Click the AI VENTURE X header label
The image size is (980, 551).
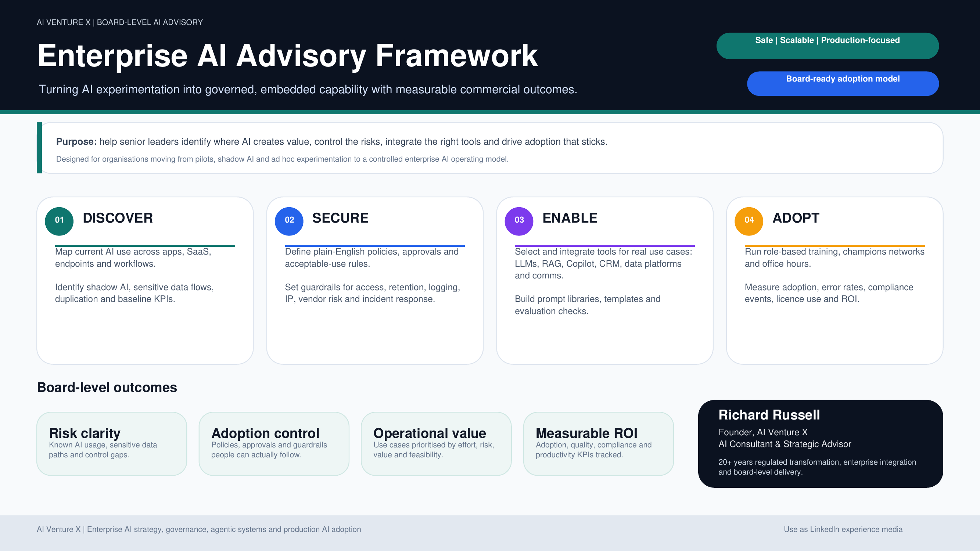tap(119, 22)
